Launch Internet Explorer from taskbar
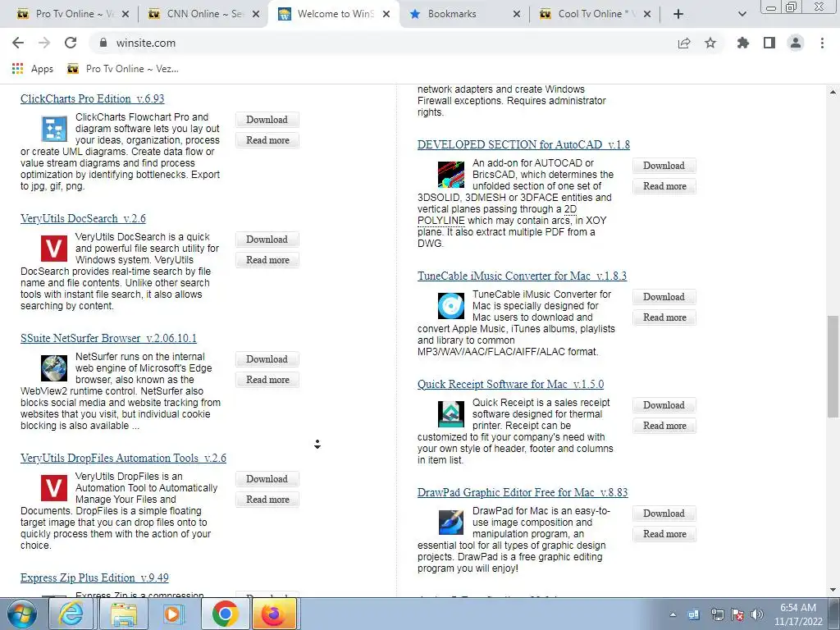This screenshot has height=630, width=840. (x=71, y=614)
